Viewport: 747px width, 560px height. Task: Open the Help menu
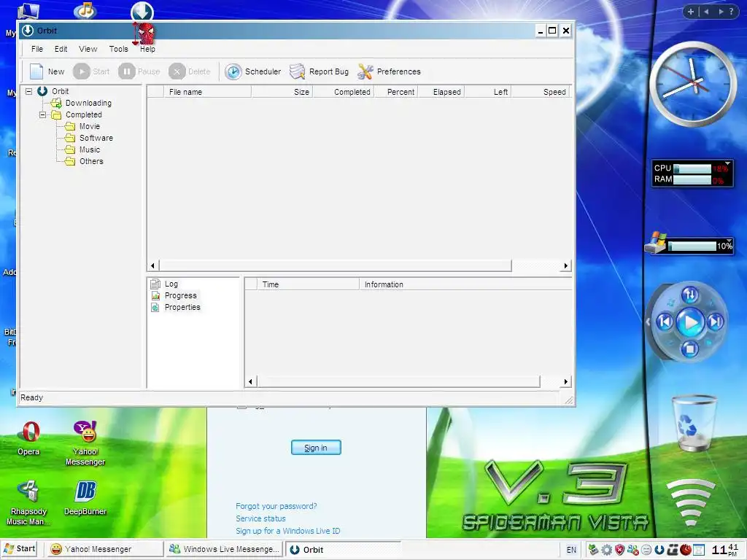point(147,49)
